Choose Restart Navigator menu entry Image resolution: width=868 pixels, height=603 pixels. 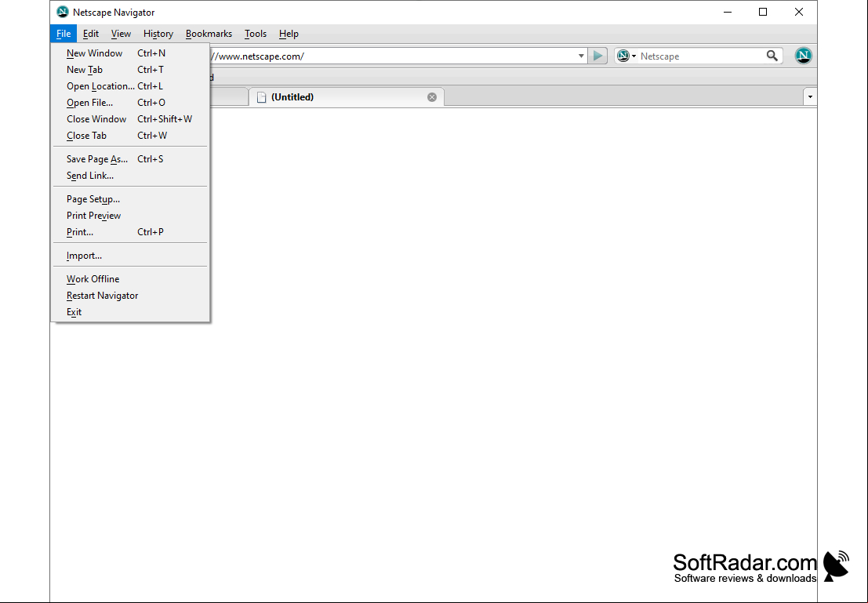tap(130, 296)
